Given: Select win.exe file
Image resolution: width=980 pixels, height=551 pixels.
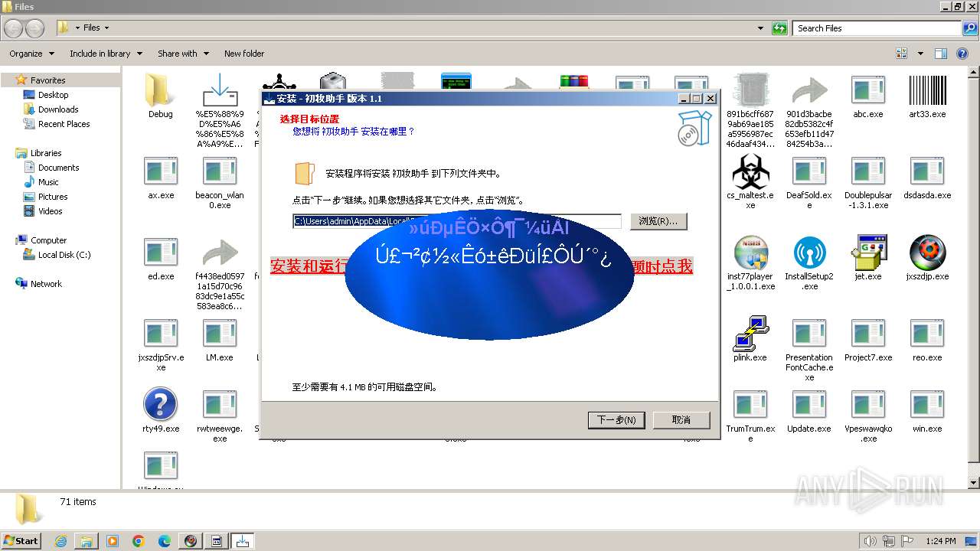Looking at the screenshot, I should point(927,405).
